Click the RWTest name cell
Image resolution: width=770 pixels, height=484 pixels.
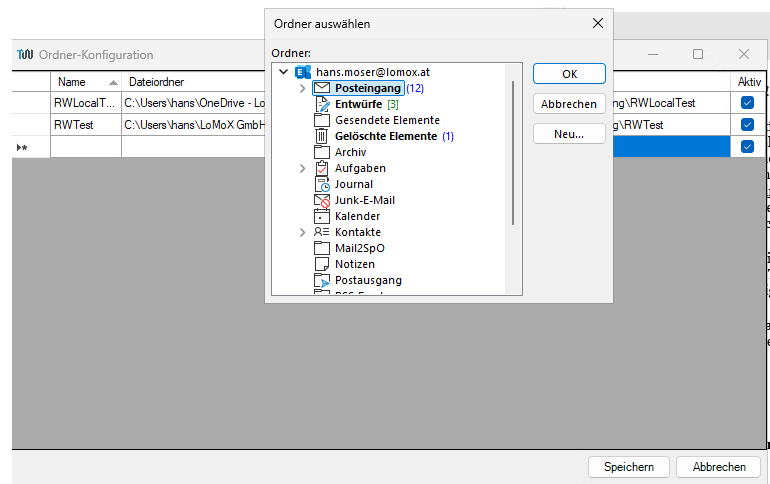tap(86, 125)
